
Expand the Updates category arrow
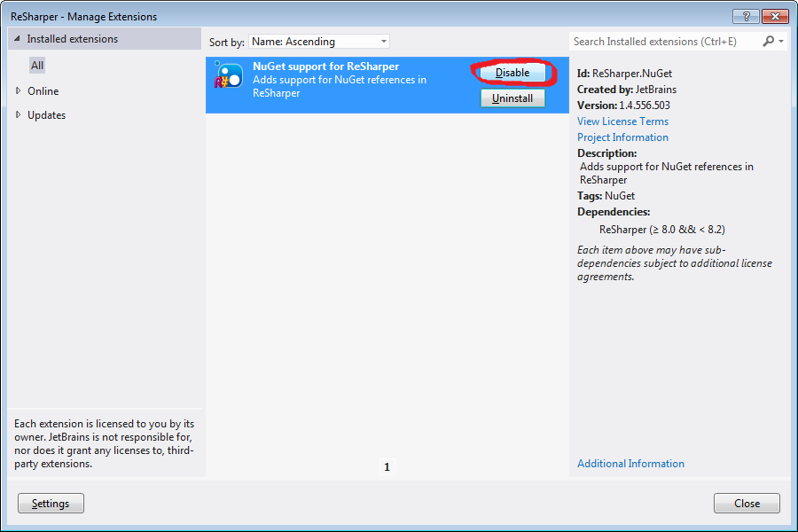19,114
